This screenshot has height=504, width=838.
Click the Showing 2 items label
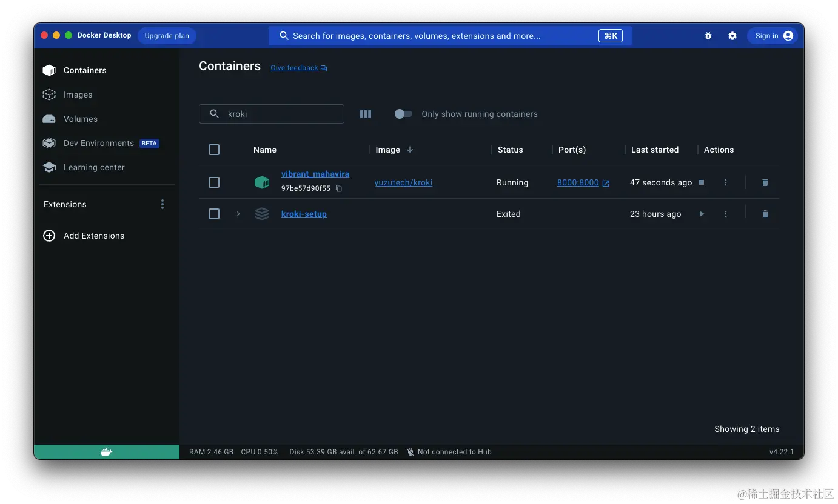pos(747,429)
